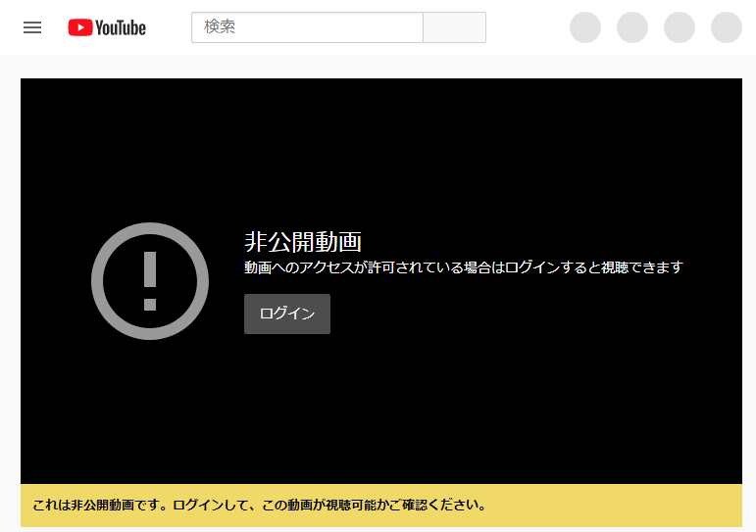
Task: Open the hamburger guide menu
Action: [x=32, y=27]
